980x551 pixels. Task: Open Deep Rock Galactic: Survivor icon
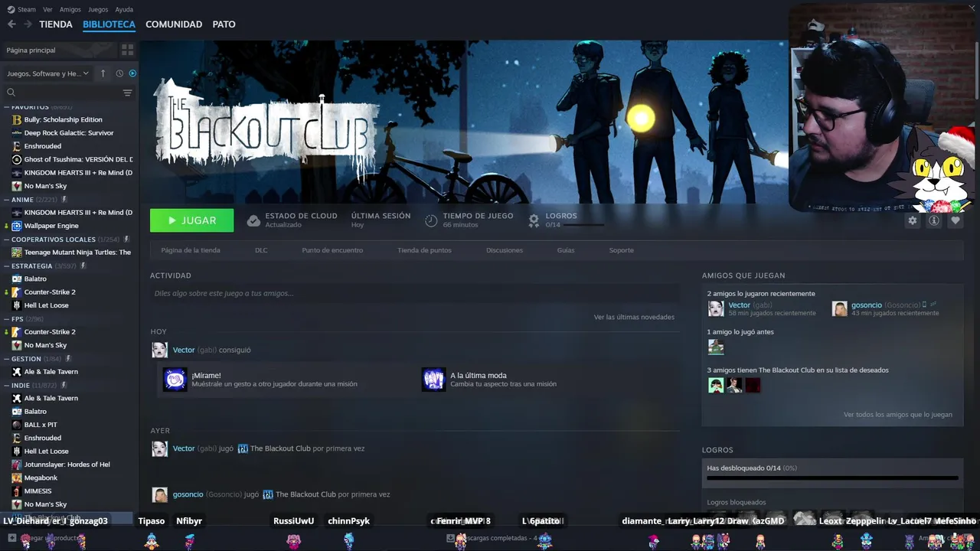point(17,133)
